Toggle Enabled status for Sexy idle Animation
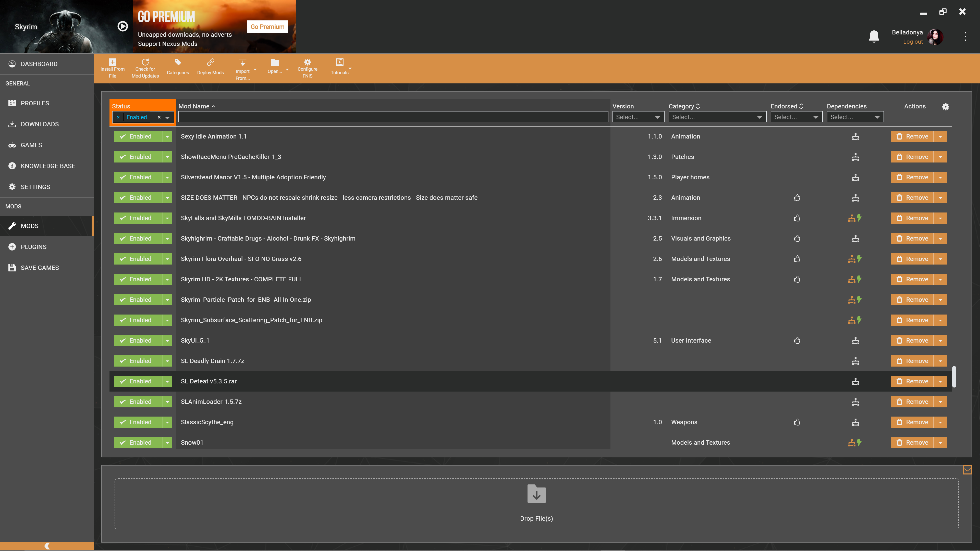 [x=138, y=136]
